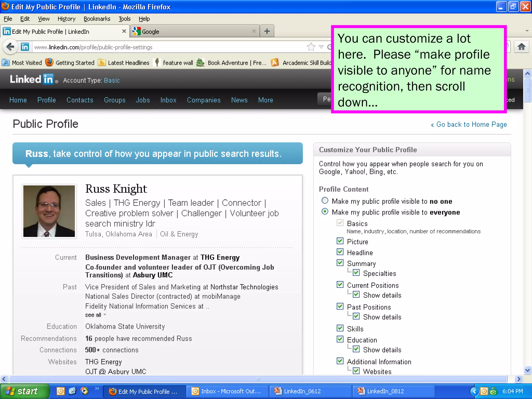
Task: Click the URL address field
Action: pos(169,47)
